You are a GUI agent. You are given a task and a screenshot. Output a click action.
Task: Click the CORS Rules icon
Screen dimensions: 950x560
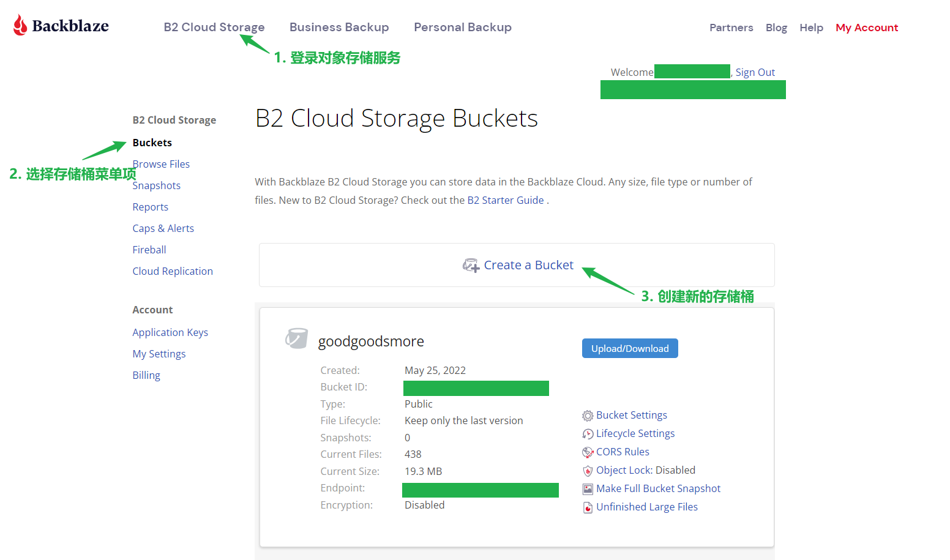[x=588, y=452]
